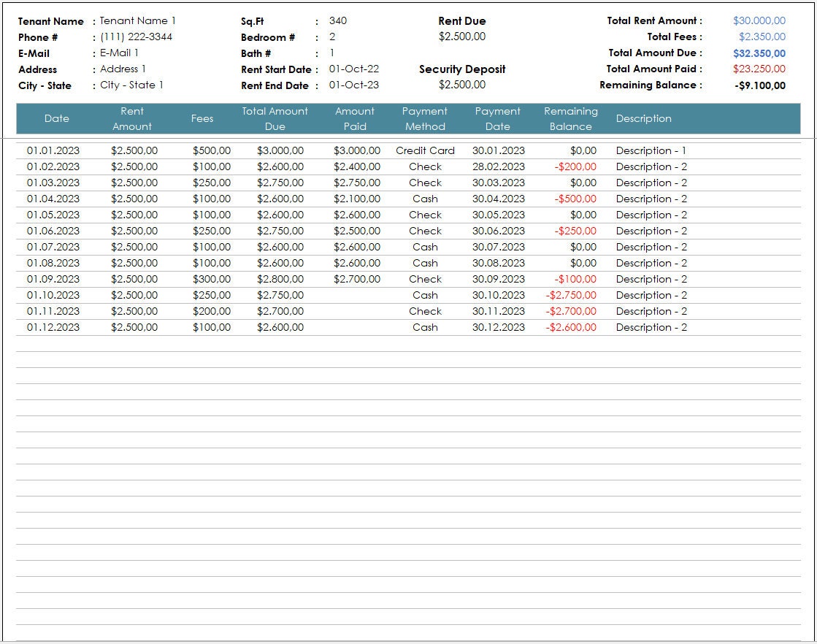
Task: Click the empty Amount Paid cell for 01.11.2023
Action: tap(355, 312)
